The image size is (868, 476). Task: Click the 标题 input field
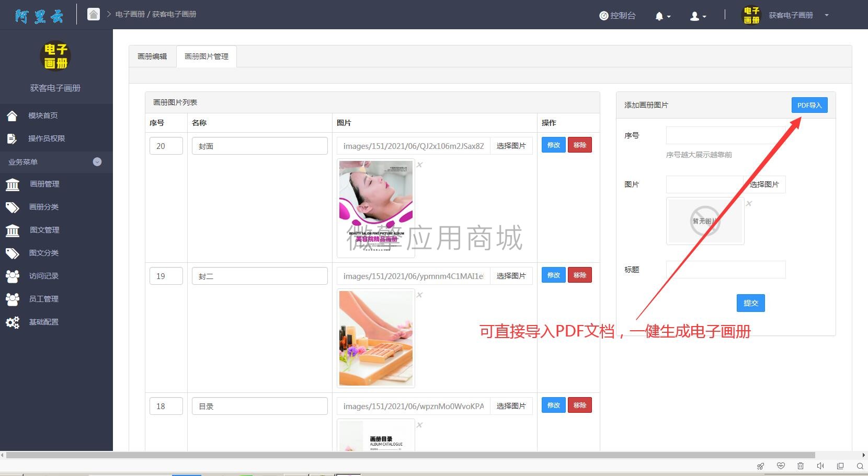point(726,270)
